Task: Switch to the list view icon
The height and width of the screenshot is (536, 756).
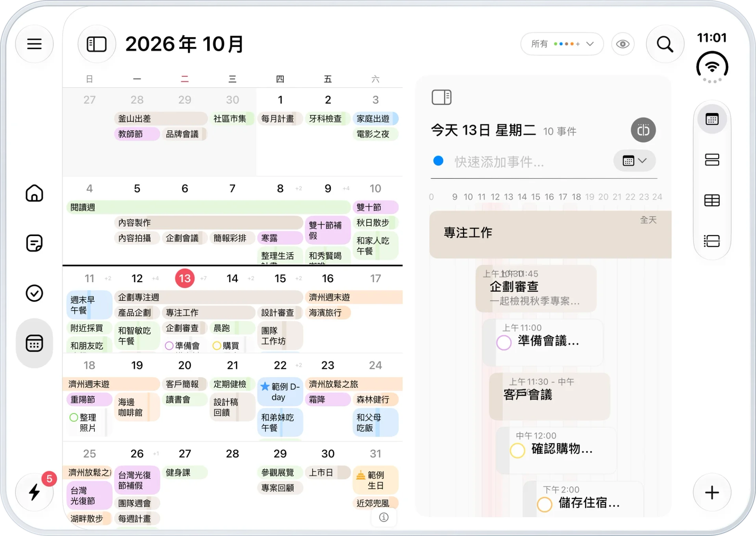Action: click(x=712, y=241)
